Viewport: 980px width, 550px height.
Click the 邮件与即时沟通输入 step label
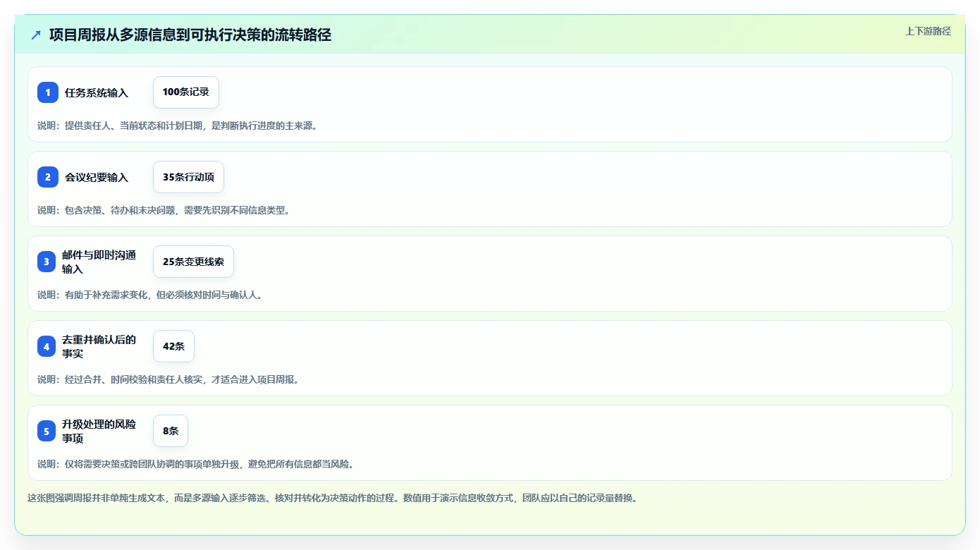(x=99, y=262)
